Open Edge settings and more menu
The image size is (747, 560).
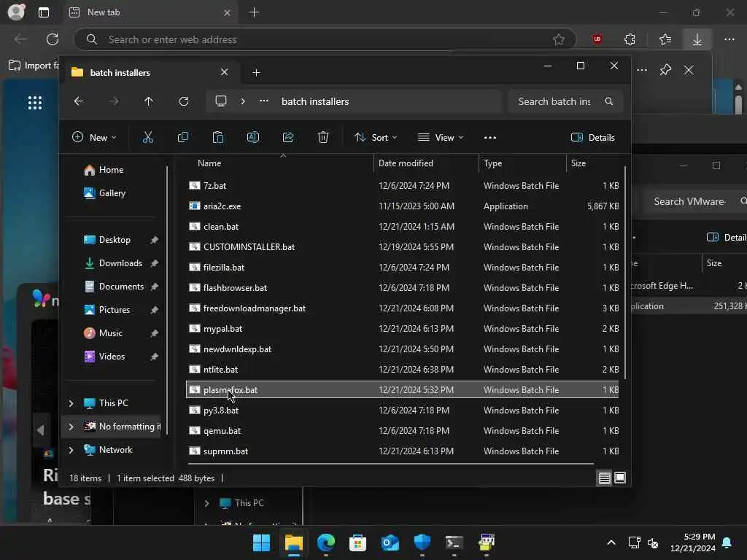729,39
